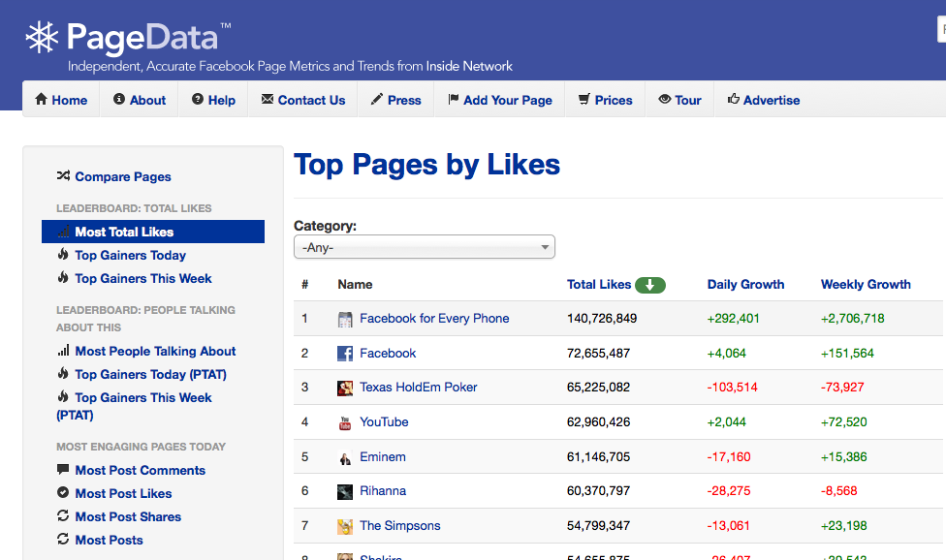Click the Home house icon

point(41,99)
